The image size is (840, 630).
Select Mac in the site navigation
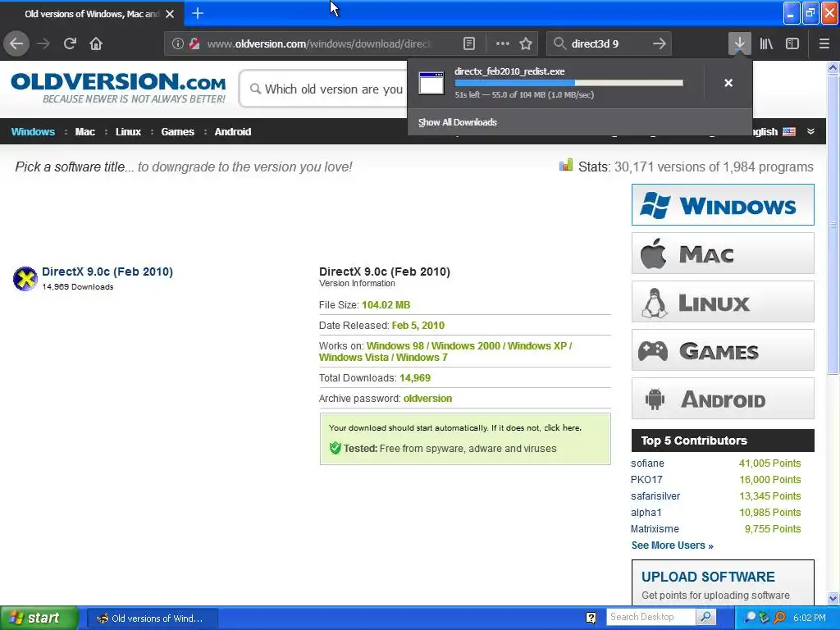point(84,132)
